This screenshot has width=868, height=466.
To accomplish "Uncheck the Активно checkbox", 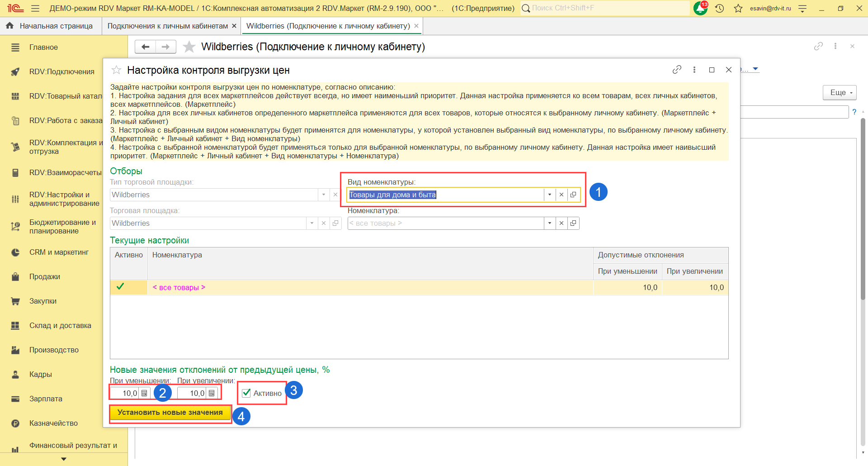I will [246, 393].
